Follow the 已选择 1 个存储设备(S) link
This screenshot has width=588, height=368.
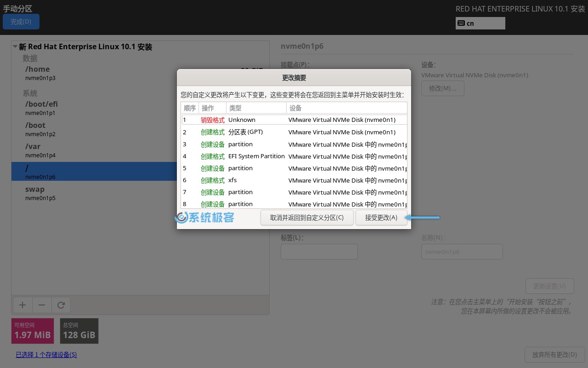click(46, 355)
